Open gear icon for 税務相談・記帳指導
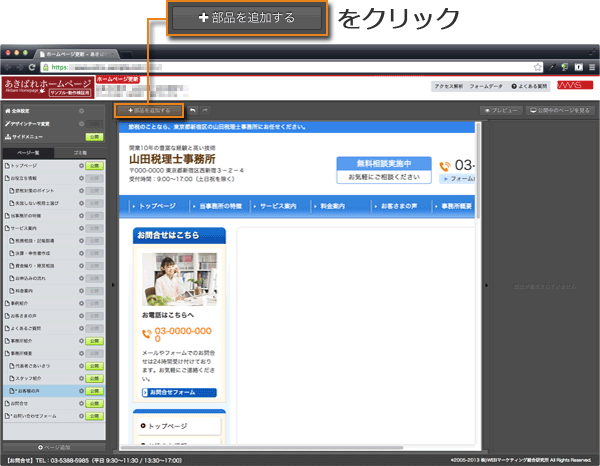The height and width of the screenshot is (466, 600). tap(81, 241)
